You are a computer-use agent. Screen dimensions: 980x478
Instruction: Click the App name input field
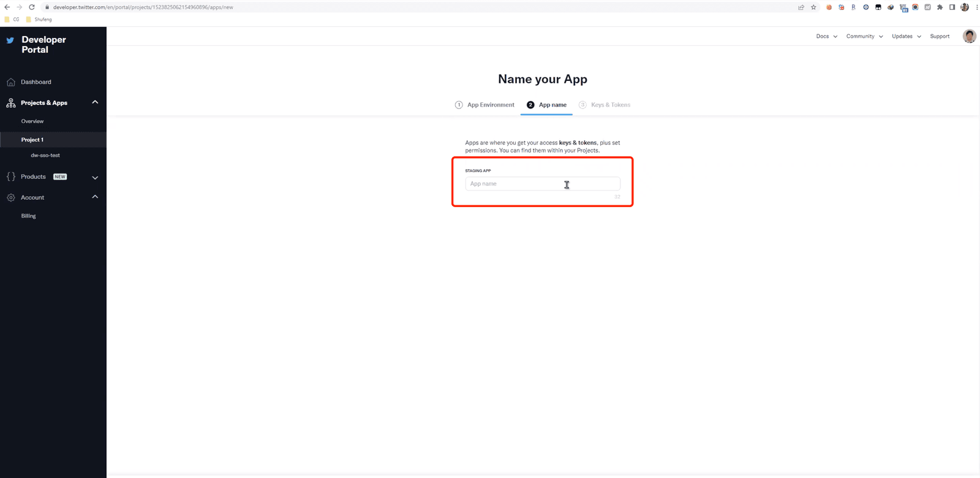(x=543, y=184)
